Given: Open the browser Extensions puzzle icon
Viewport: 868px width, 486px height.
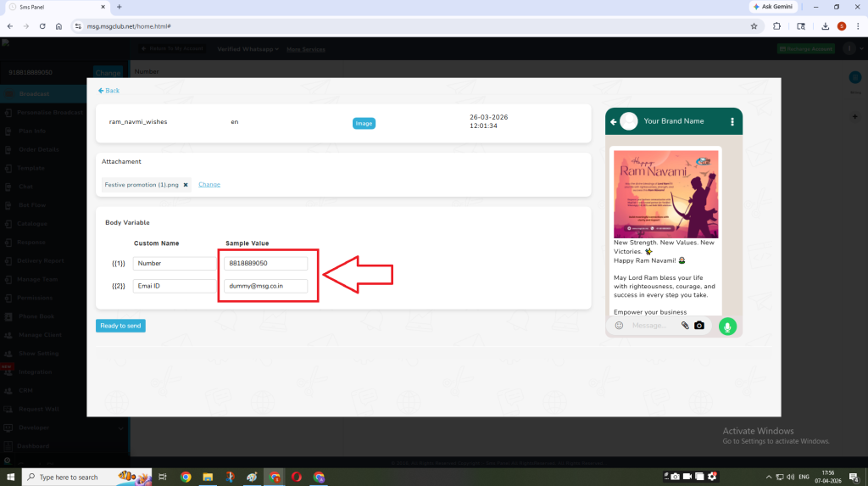Looking at the screenshot, I should pyautogui.click(x=776, y=26).
